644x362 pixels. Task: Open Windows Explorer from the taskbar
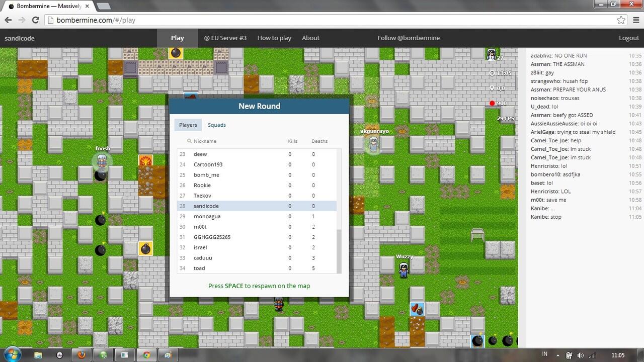point(38,355)
